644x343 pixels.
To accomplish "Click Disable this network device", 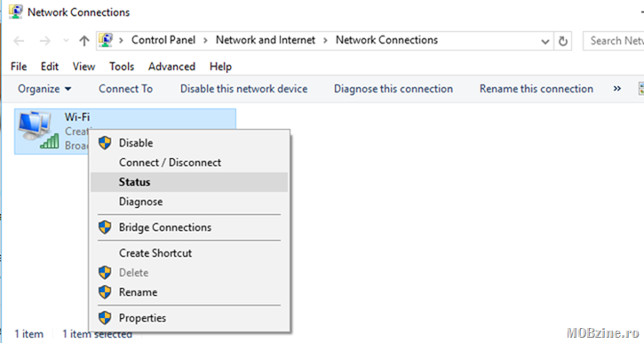I will pyautogui.click(x=243, y=89).
